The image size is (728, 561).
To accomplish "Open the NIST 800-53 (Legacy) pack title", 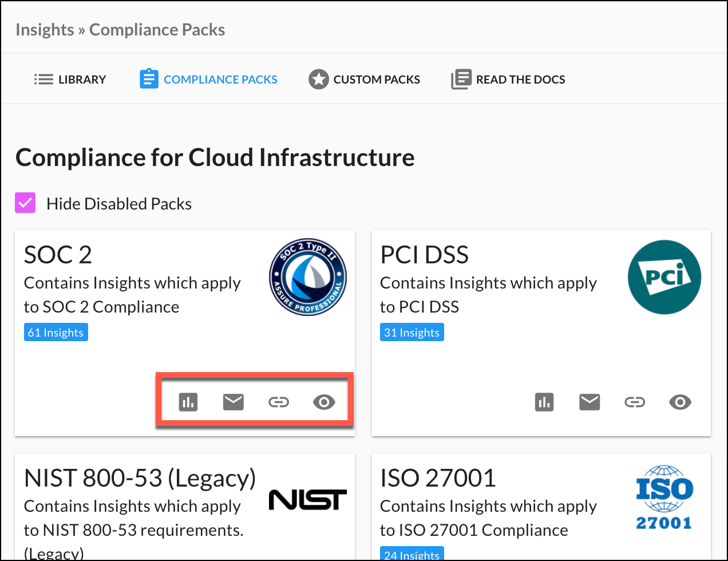I will click(x=140, y=479).
